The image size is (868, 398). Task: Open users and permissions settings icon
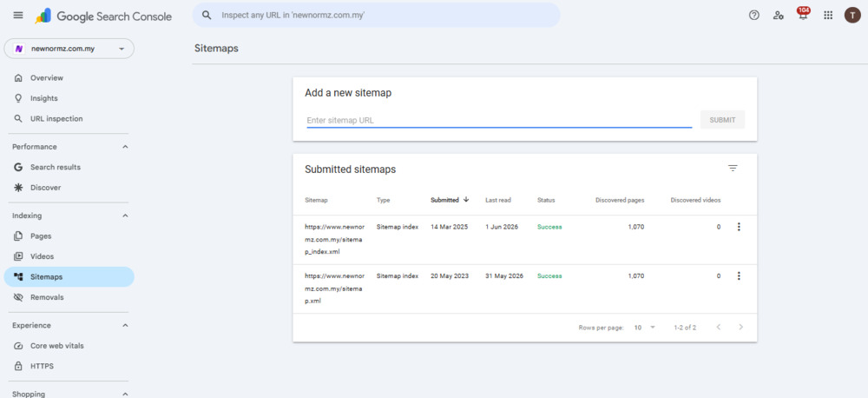point(779,16)
